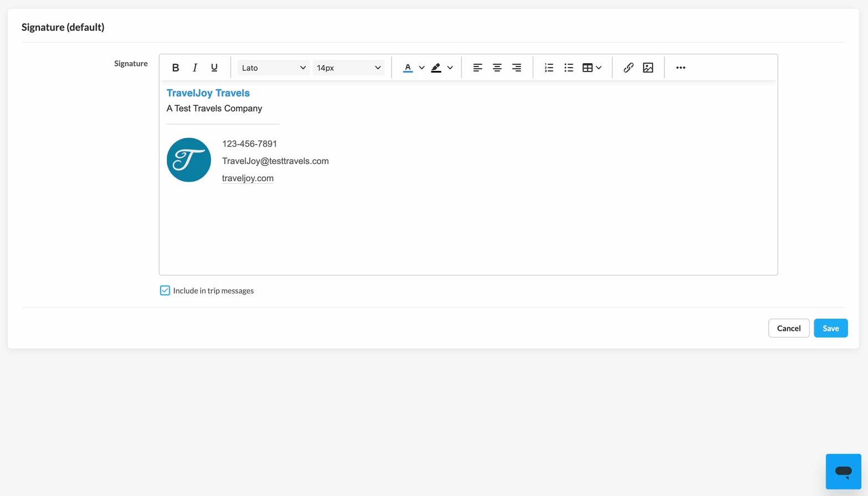Center-align the signature text
Screen dimensions: 868x496
497,68
